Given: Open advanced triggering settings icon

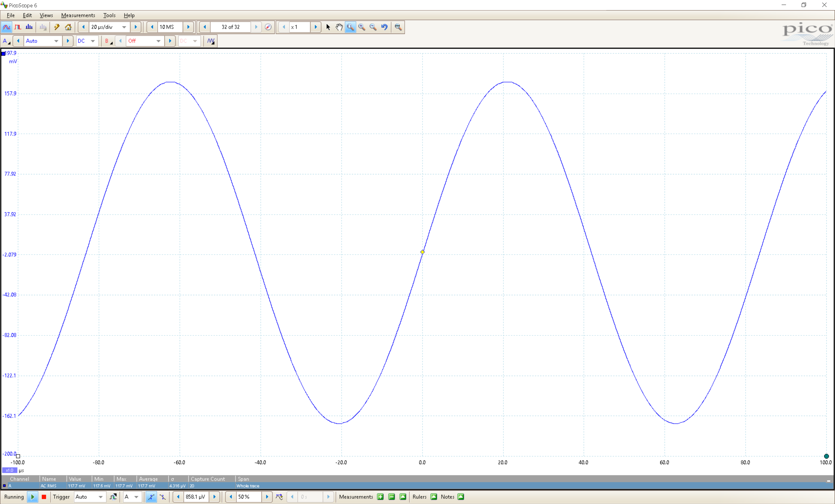Looking at the screenshot, I should coord(113,497).
